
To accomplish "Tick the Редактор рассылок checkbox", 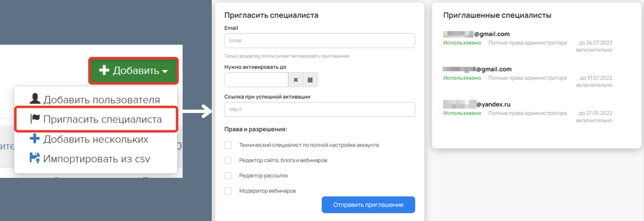I will tap(228, 175).
